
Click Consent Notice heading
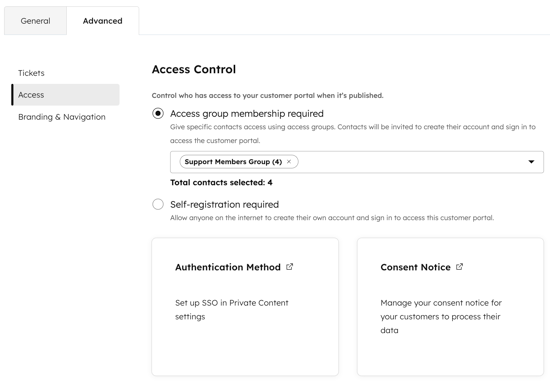pyautogui.click(x=415, y=267)
